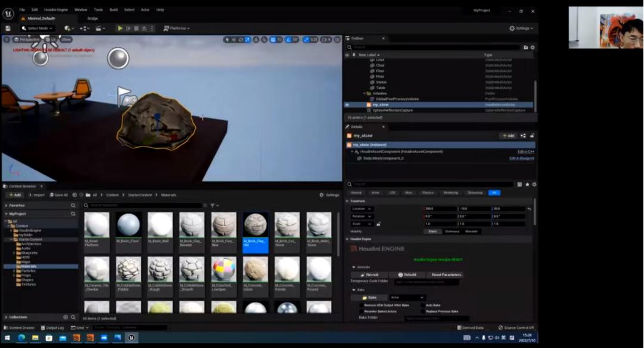Open the Select Mode dropdown

click(37, 28)
